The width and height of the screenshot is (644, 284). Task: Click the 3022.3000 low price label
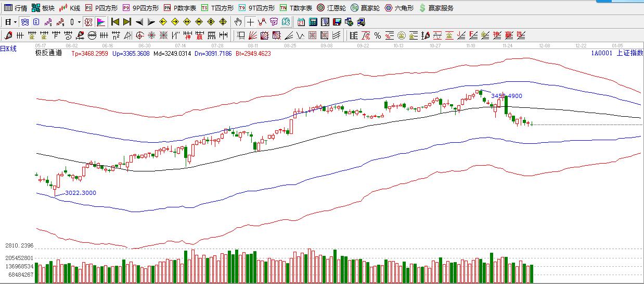point(80,193)
